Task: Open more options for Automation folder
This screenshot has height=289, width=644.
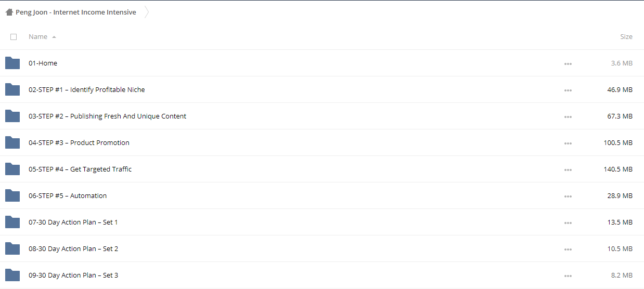Action: point(568,196)
